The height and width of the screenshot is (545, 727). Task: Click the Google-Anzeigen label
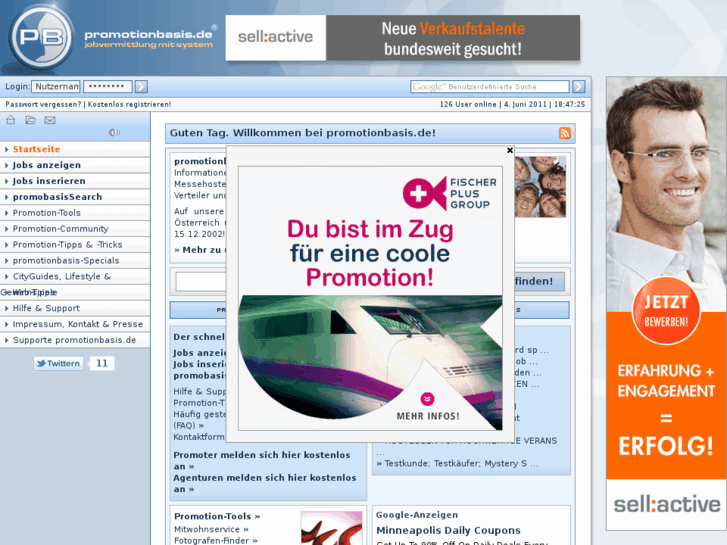tap(417, 515)
